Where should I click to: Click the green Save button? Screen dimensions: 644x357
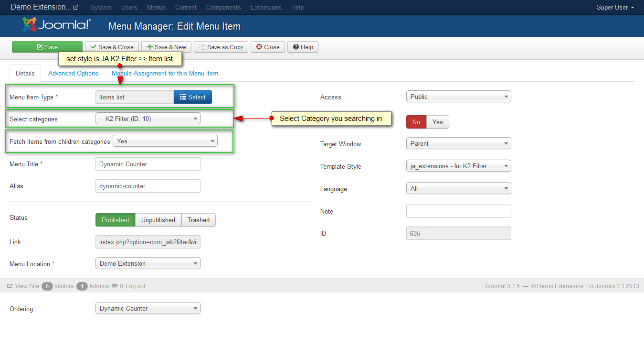pos(47,47)
